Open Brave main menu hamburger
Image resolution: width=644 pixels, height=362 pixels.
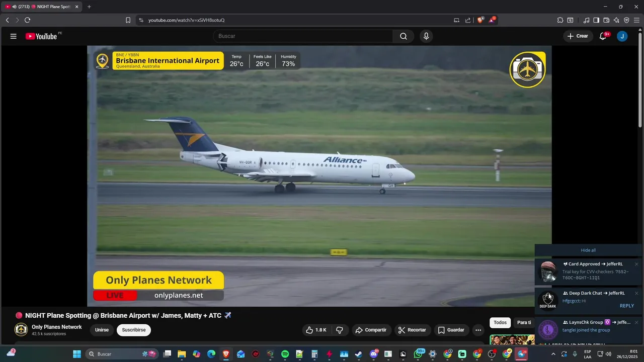(x=636, y=20)
